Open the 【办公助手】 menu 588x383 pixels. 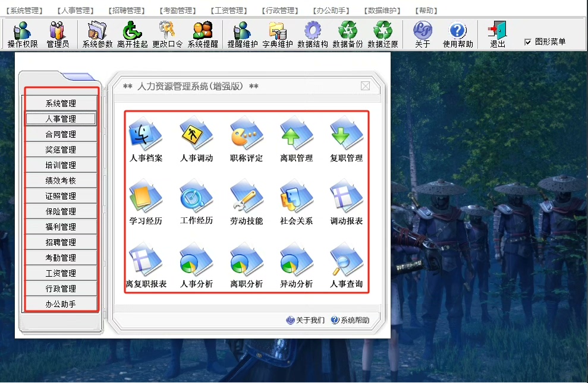click(x=331, y=11)
